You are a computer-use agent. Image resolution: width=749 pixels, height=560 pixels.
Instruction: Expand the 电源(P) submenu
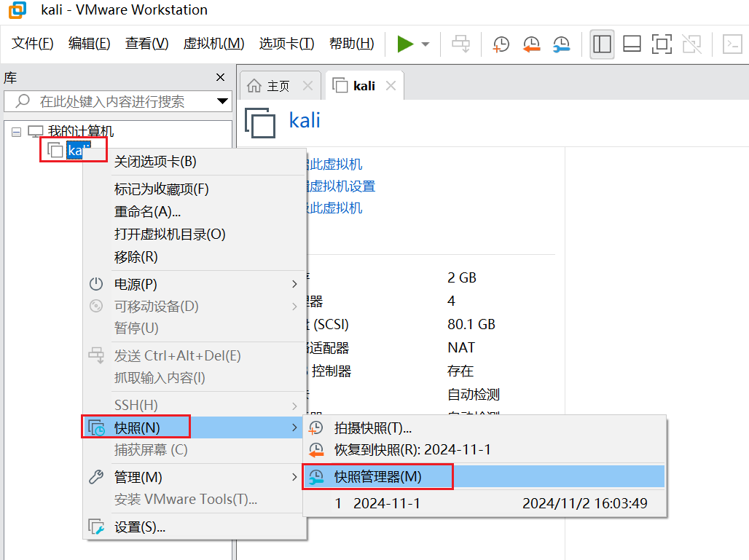(x=195, y=284)
